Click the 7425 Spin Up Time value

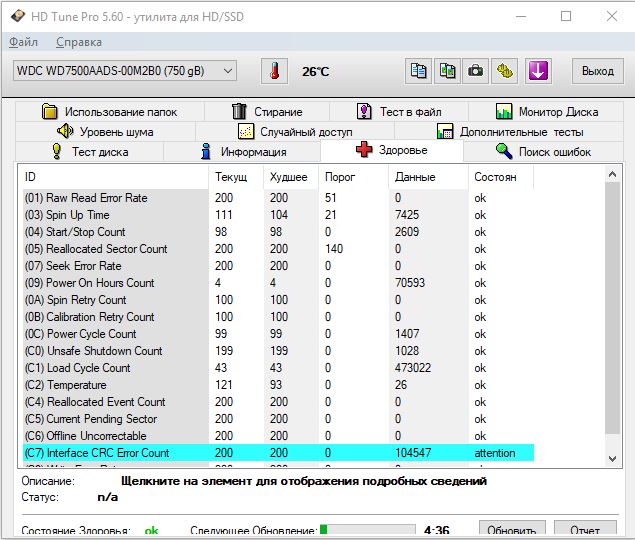tap(407, 215)
